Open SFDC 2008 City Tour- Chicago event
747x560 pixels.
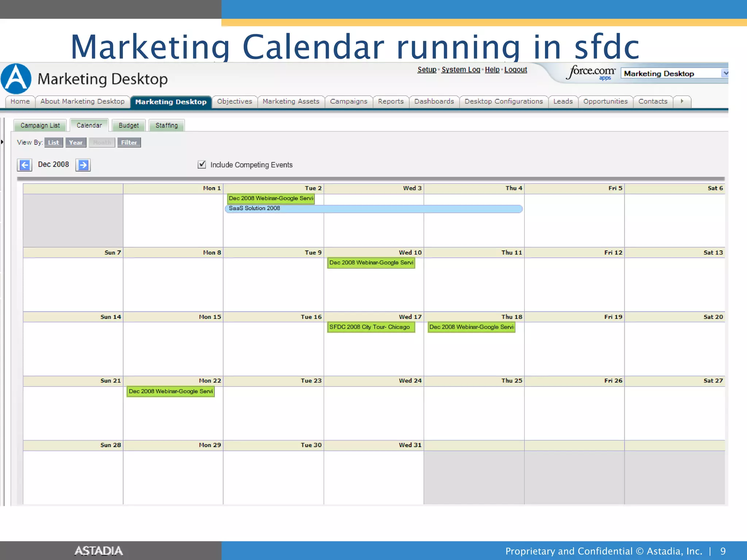pyautogui.click(x=371, y=327)
